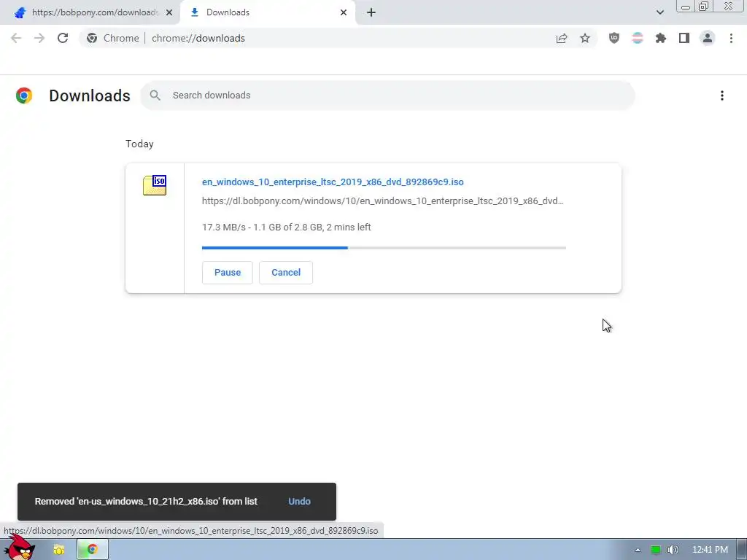Select the Downloads tab
Screen dimensions: 747x560
[x=268, y=12]
